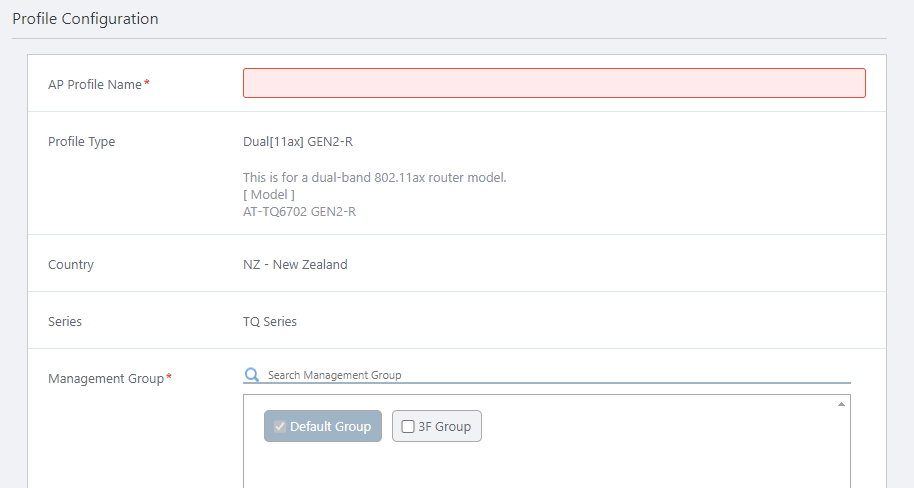Click the Management Group label
This screenshot has width=914, height=488.
[105, 379]
